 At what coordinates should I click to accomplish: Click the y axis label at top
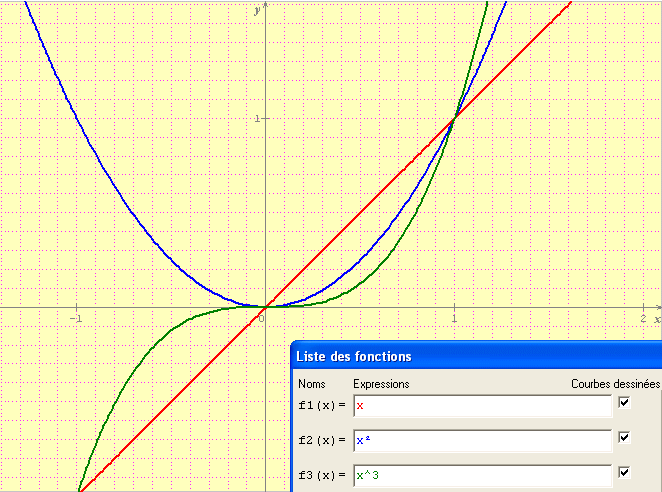point(257,9)
